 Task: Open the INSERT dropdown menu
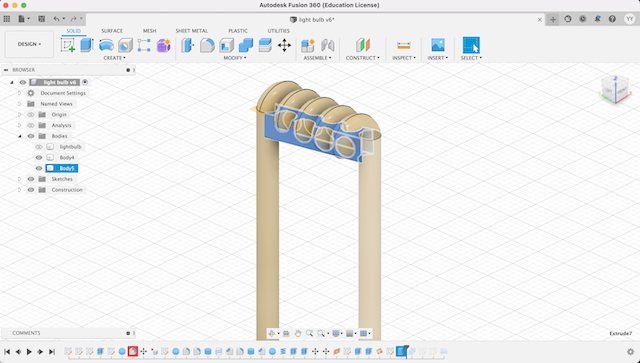438,58
